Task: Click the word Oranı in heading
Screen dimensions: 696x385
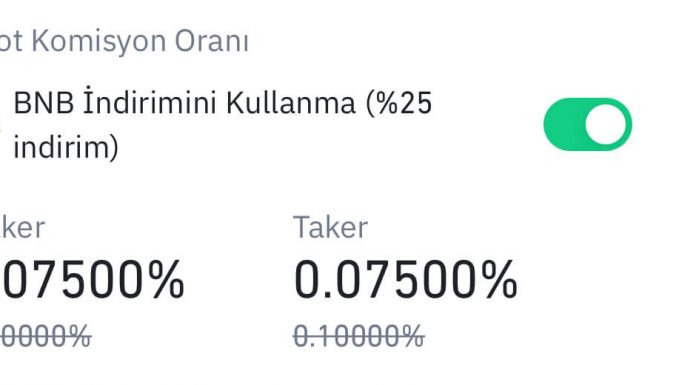Action: pyautogui.click(x=211, y=41)
